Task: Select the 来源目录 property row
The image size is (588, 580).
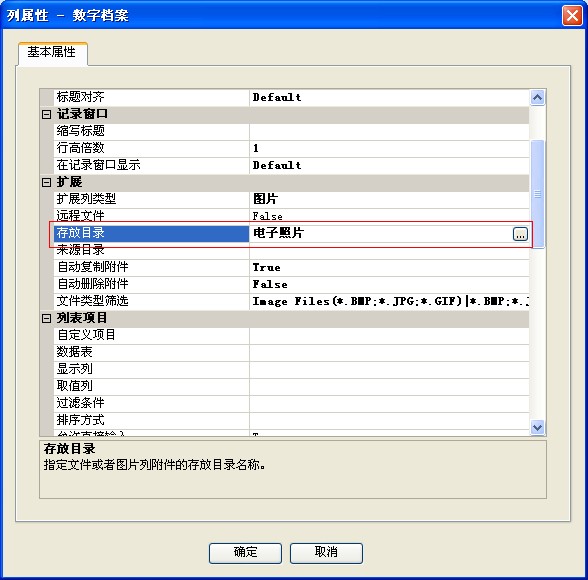Action: point(292,250)
